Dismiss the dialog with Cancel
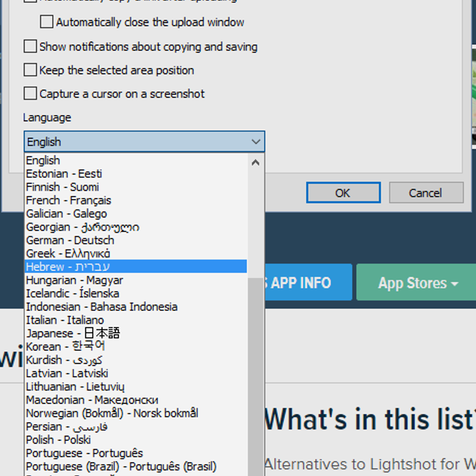The width and height of the screenshot is (476, 476). [426, 193]
